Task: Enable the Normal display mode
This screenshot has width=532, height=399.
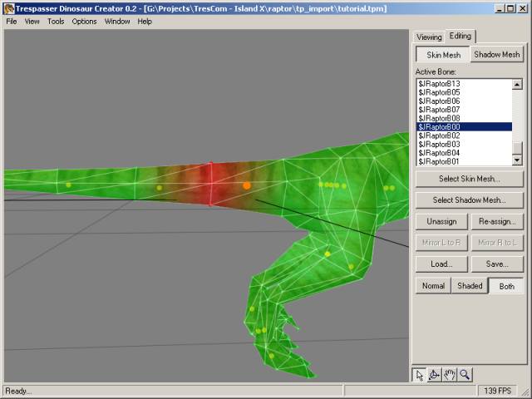Action: coord(433,286)
